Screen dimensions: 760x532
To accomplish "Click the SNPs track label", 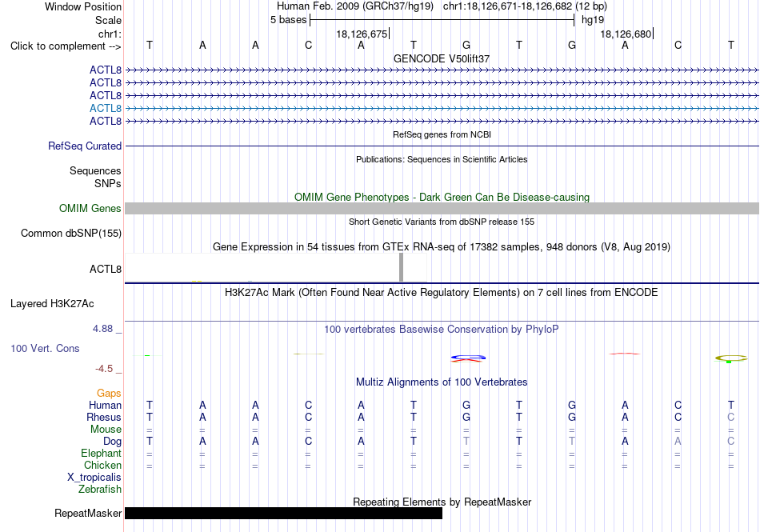I will [108, 184].
